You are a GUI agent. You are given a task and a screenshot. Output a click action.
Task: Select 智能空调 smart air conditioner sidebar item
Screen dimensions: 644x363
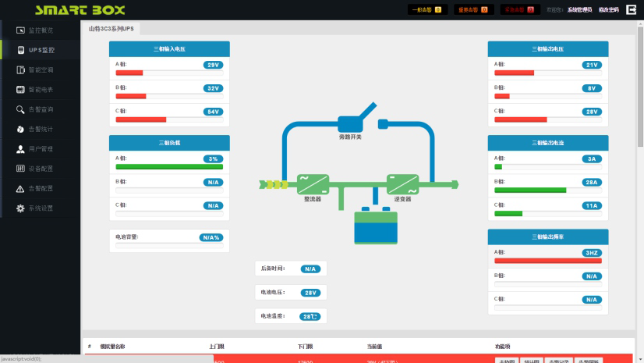tap(41, 69)
